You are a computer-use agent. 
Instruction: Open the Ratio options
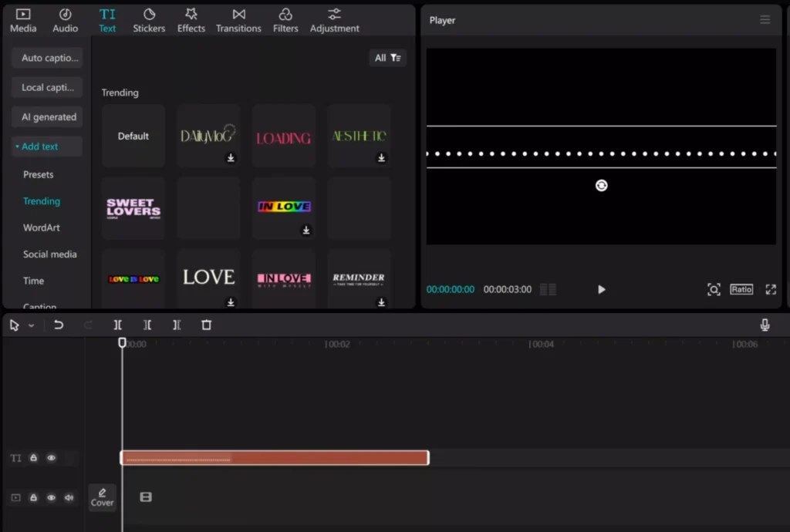741,289
